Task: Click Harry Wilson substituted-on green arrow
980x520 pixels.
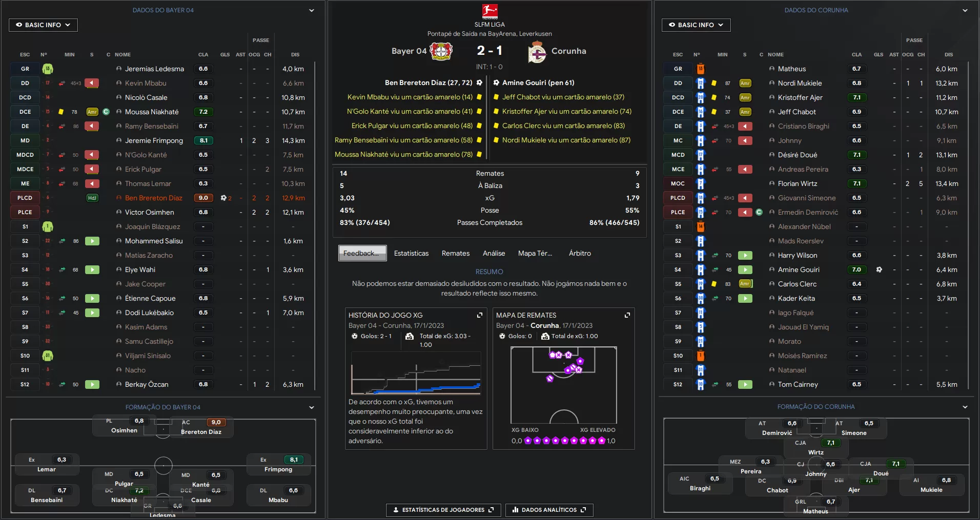Action: 745,255
